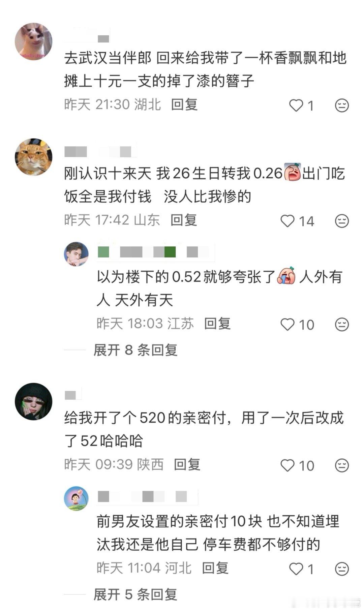Viewport: 364px width, 611px height.
Task: Open the white cat avatar profile
Action: tap(33, 42)
